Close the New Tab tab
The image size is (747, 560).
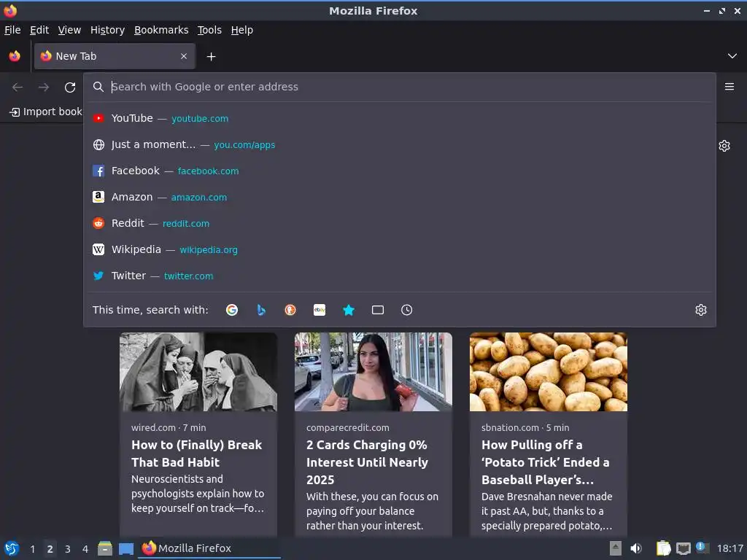(184, 56)
